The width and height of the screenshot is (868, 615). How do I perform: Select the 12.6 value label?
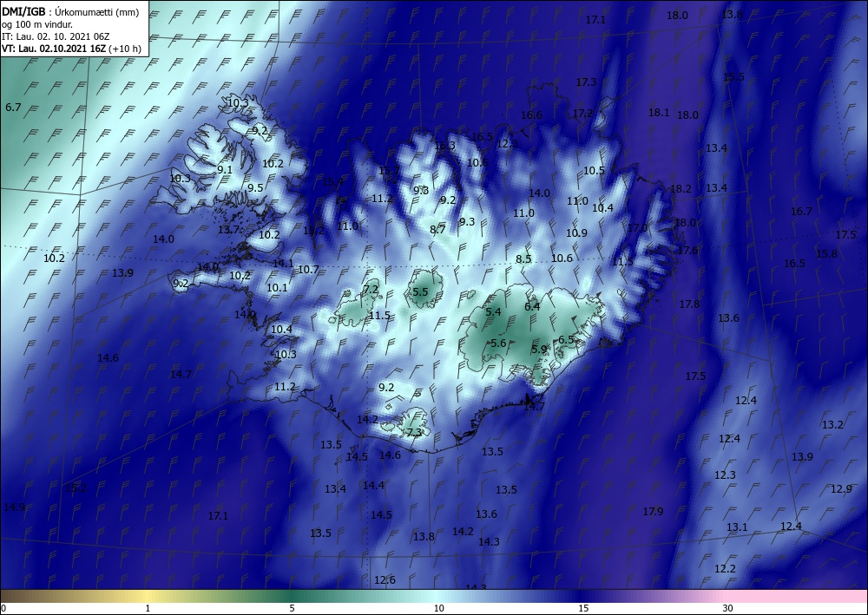[385, 580]
